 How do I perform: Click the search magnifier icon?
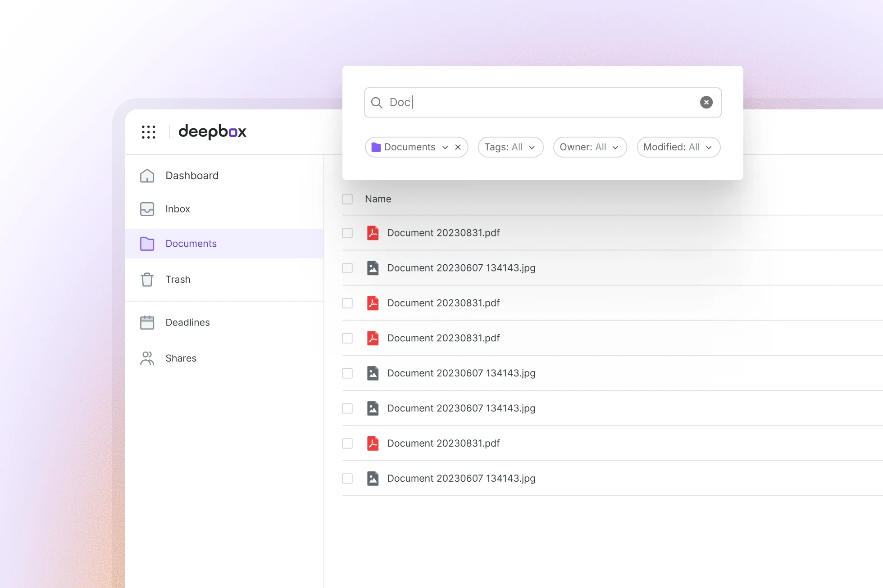[377, 103]
